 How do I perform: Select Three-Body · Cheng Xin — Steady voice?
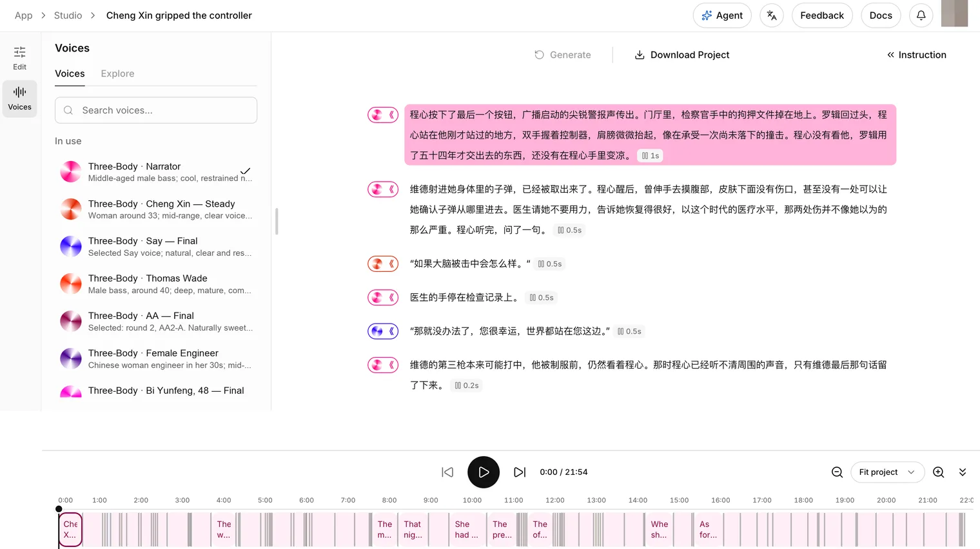click(156, 209)
